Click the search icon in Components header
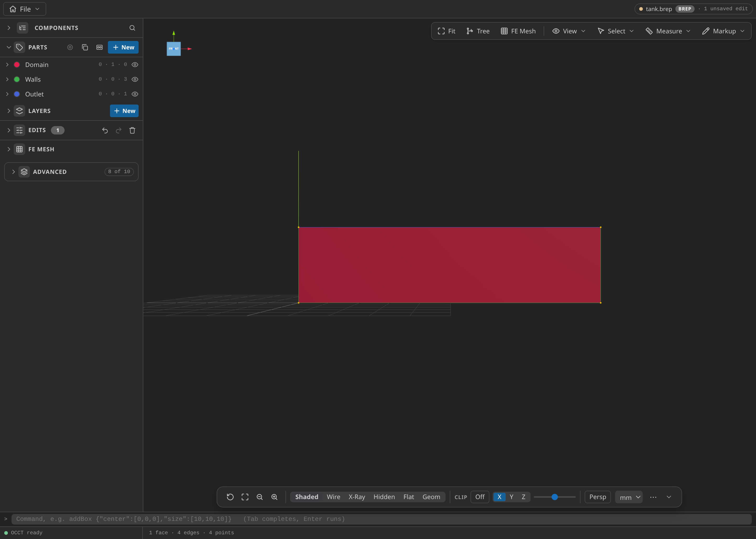 click(x=132, y=28)
